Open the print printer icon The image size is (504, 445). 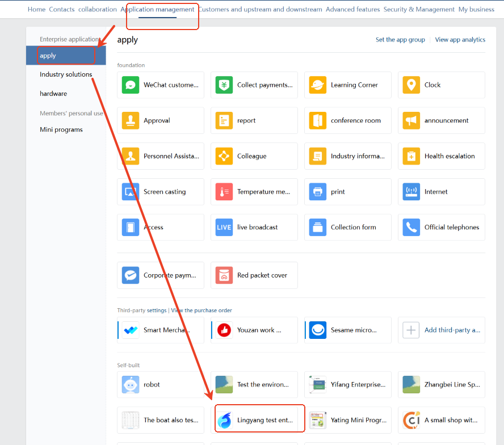318,192
